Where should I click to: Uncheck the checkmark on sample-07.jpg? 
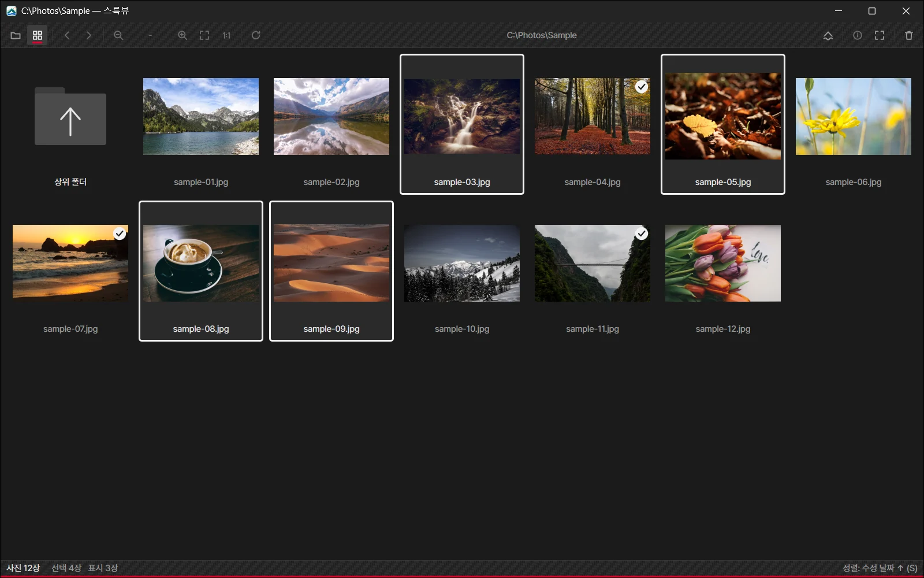[x=120, y=234]
